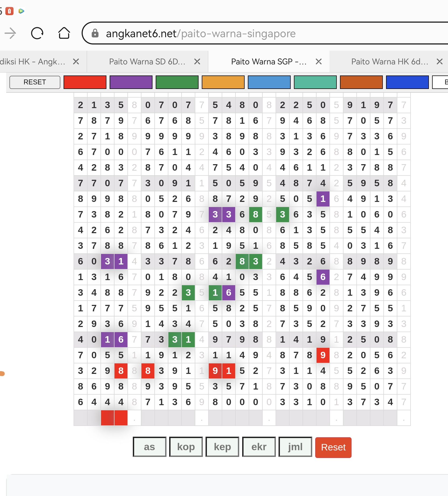
Task: Switch to the Paito Warna HK 6d tab
Action: (389, 62)
